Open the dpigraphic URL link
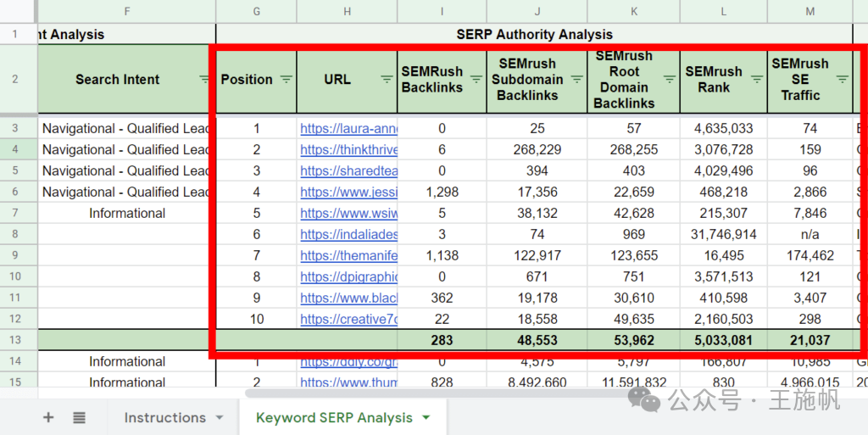Screen dimensions: 868x435 tap(348, 276)
